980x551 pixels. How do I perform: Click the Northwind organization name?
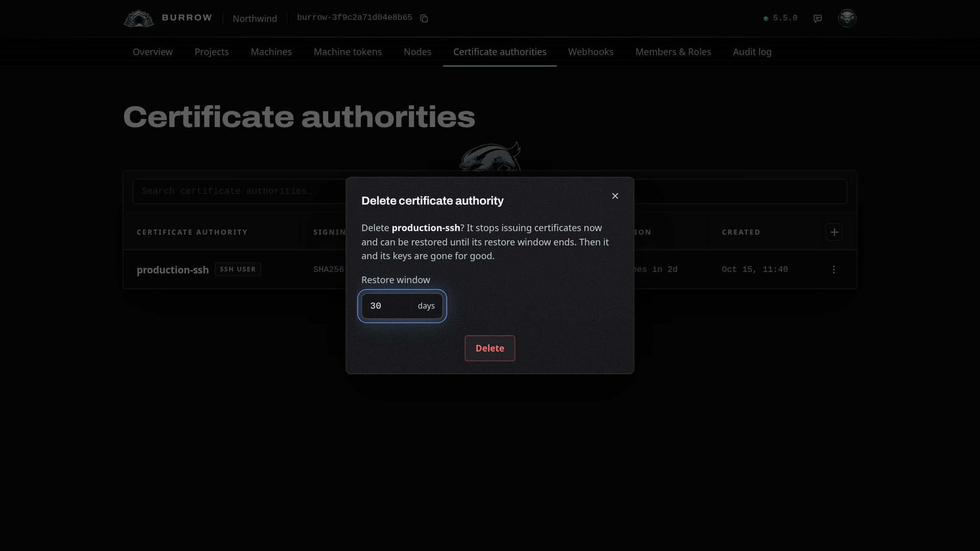click(255, 18)
